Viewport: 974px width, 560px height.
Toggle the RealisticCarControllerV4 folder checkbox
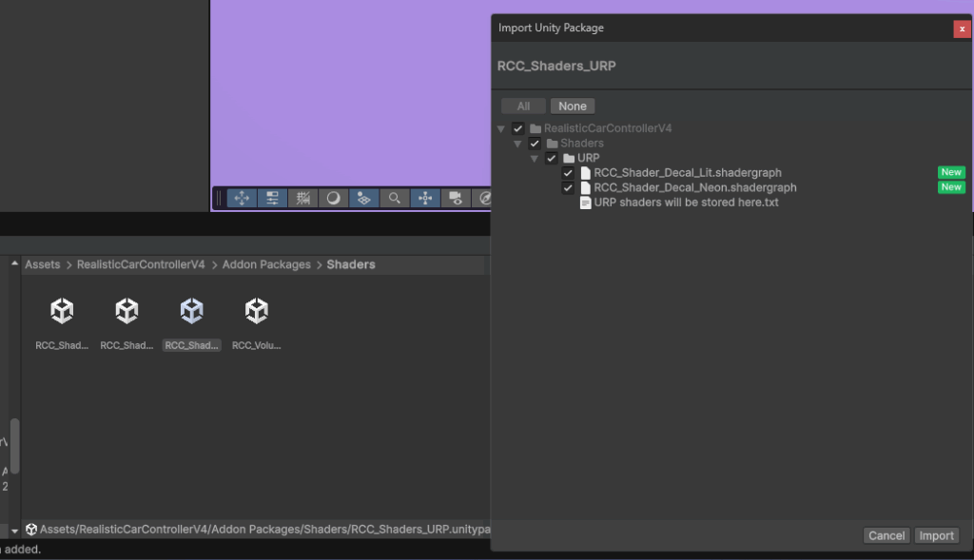518,128
